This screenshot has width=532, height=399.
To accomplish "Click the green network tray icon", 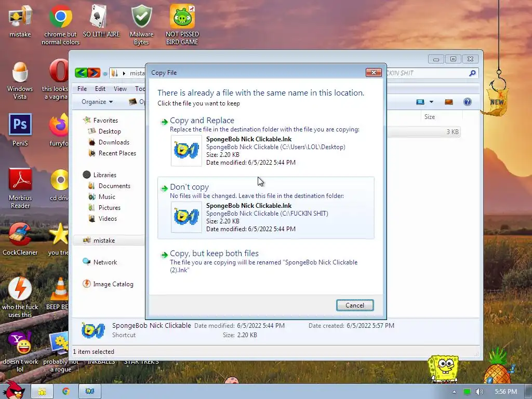I will [467, 392].
